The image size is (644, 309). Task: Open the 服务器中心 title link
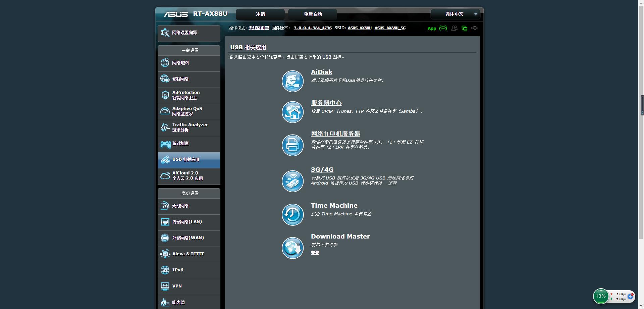click(x=326, y=103)
